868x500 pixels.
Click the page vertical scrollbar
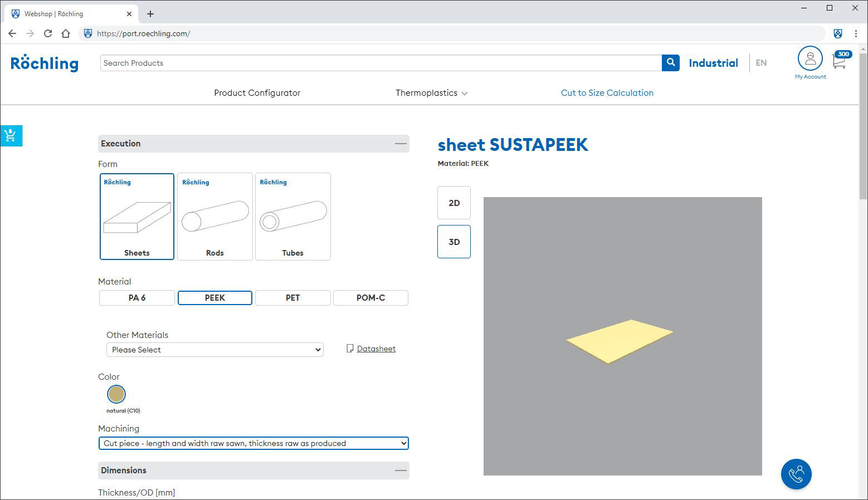point(863,125)
